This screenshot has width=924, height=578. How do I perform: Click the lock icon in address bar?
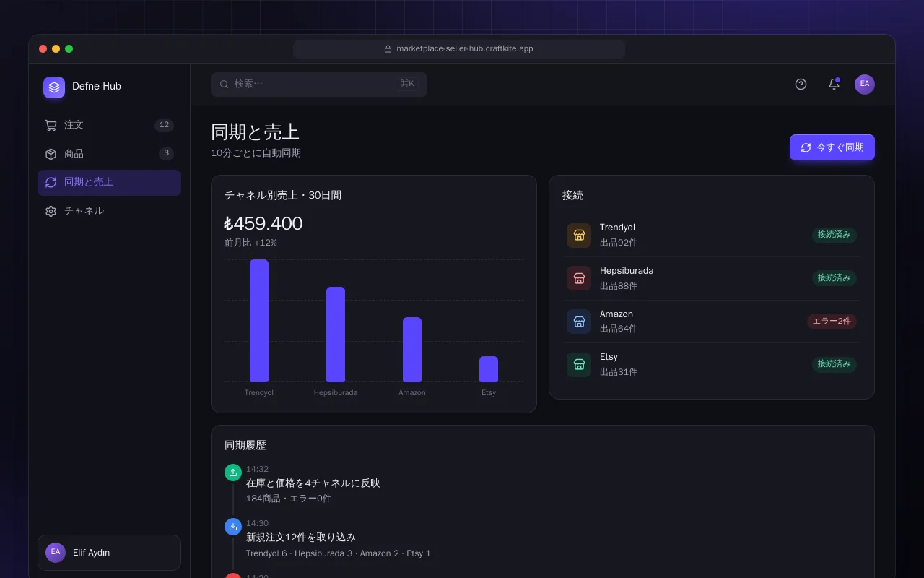coord(388,49)
